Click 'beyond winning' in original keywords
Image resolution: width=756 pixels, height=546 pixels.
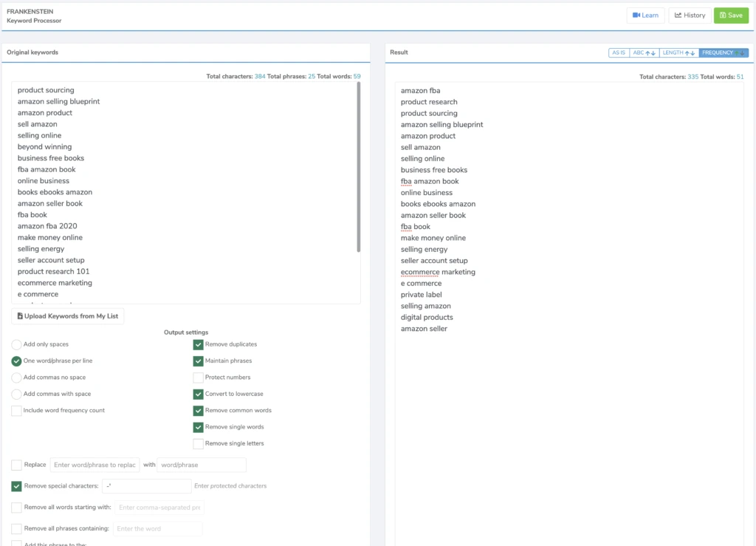[45, 146]
